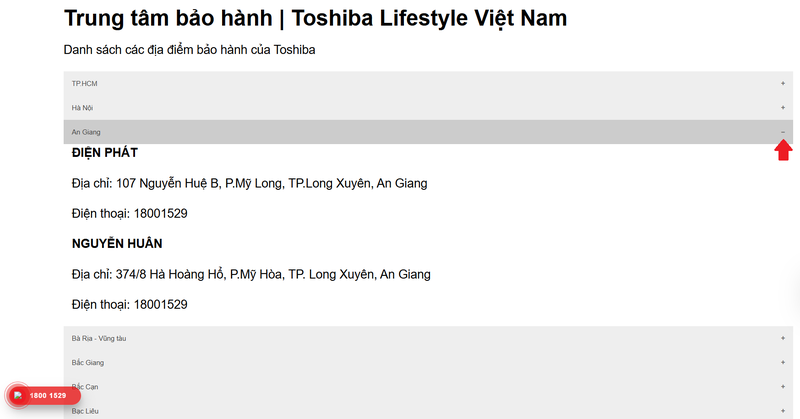Click the plus icon on Hà Nội row
800x419 pixels.
(x=783, y=108)
